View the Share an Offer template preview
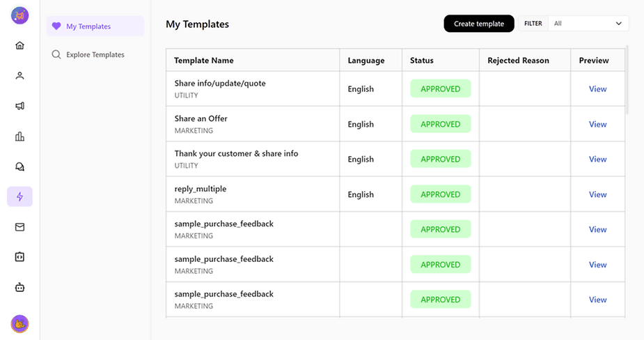The width and height of the screenshot is (644, 340). click(x=597, y=124)
